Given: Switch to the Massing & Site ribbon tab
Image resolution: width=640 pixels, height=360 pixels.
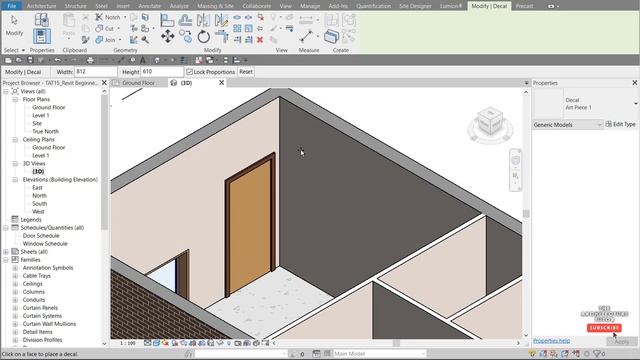Looking at the screenshot, I should (215, 6).
